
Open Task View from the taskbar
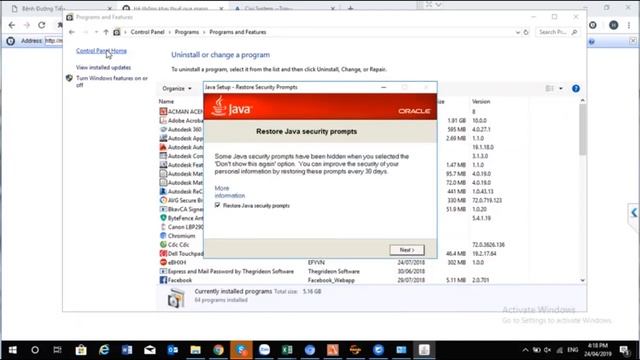point(58,350)
